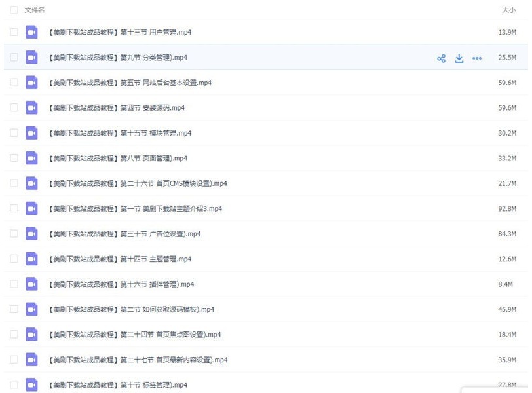Open file name 第十四节 主题管理.mp4
Image resolution: width=532 pixels, height=393 pixels.
click(x=120, y=259)
